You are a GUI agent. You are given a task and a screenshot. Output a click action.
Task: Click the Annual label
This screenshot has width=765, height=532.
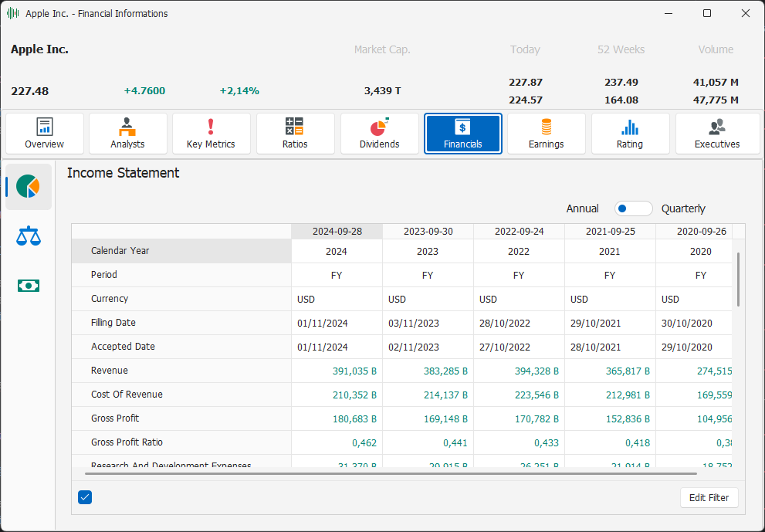[x=582, y=208]
